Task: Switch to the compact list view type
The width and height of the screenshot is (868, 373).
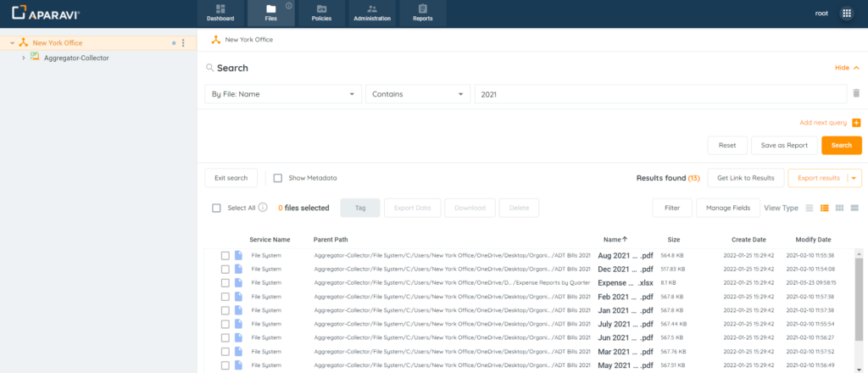Action: 810,208
